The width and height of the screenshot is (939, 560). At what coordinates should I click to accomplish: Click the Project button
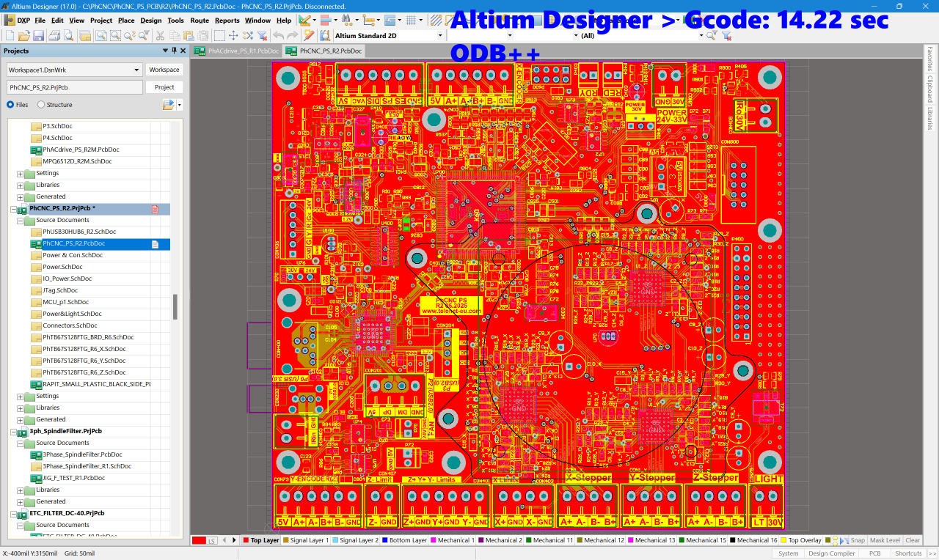[x=164, y=87]
